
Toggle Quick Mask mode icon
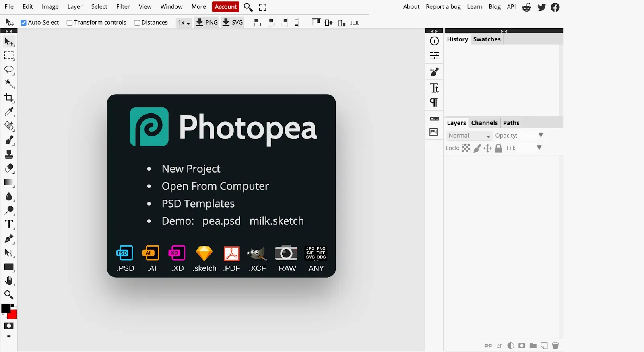point(9,326)
